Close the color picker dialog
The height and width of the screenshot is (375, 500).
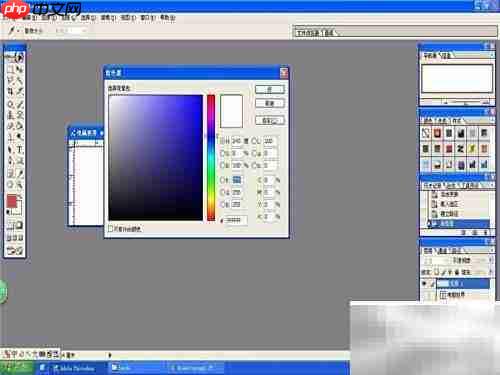tap(284, 73)
